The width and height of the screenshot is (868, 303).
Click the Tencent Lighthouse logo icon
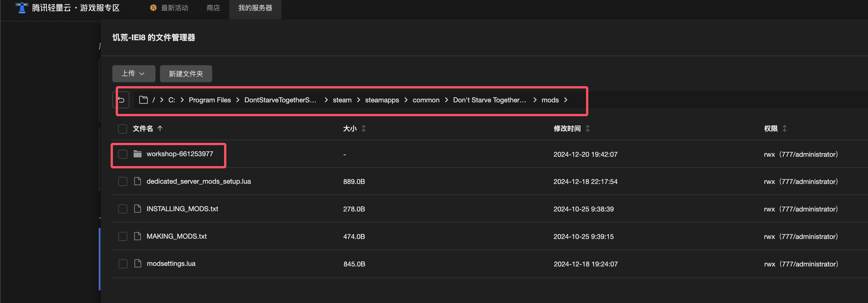tap(22, 7)
